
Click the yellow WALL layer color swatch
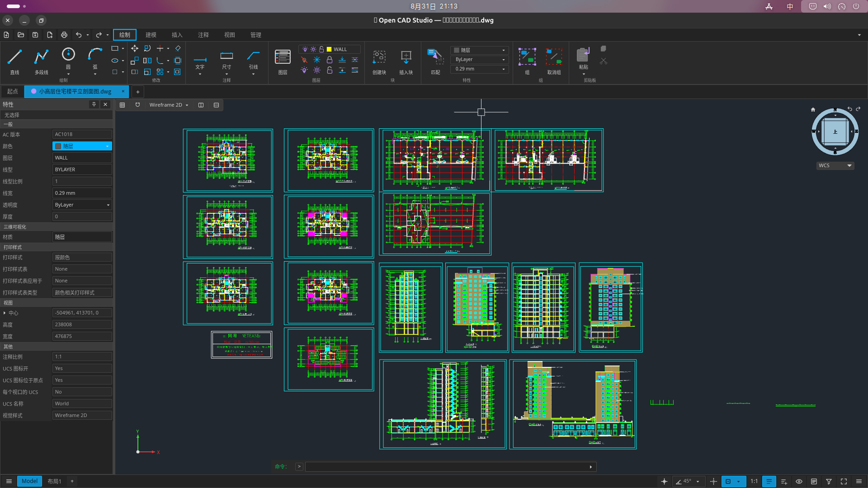pyautogui.click(x=329, y=49)
